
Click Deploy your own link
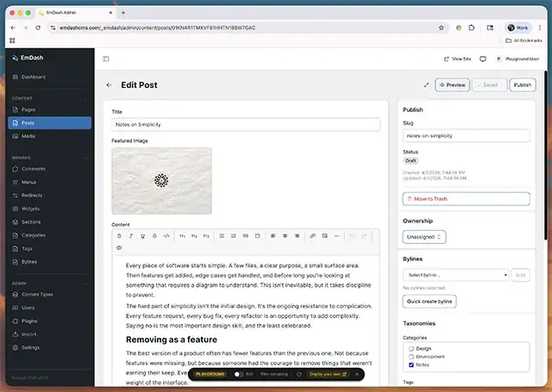tap(328, 374)
